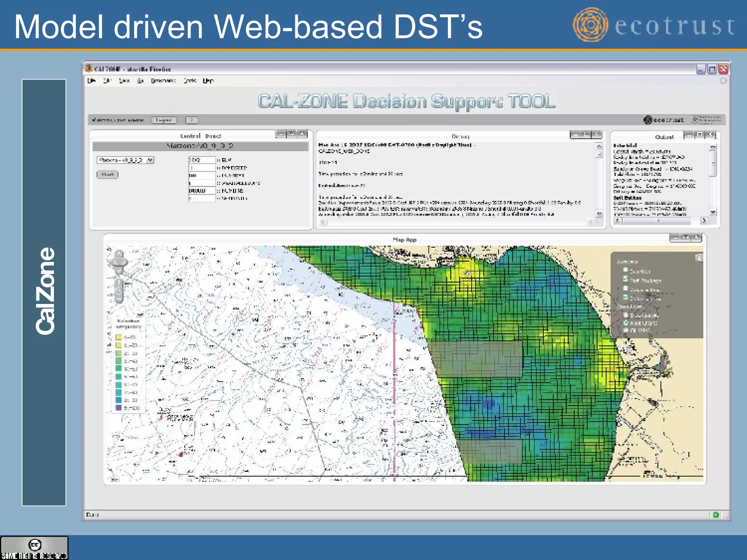Click the 0-10 selection frequency swatch

[x=119, y=337]
